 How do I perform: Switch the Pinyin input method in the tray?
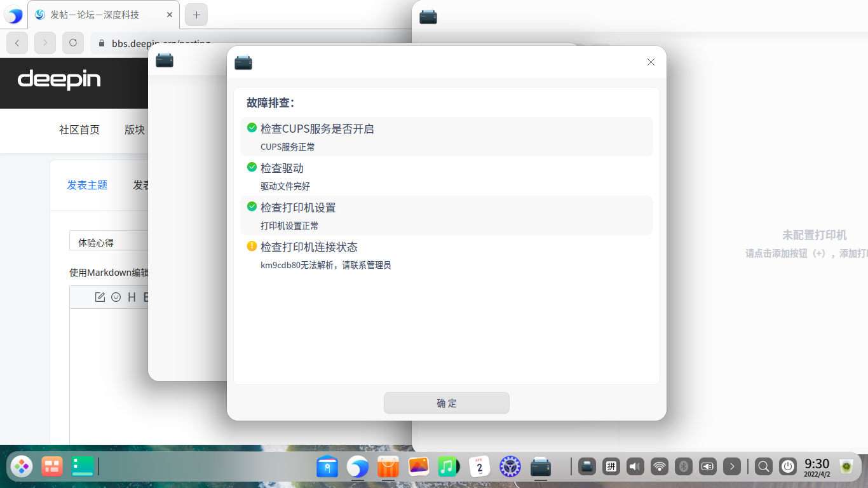tap(611, 466)
